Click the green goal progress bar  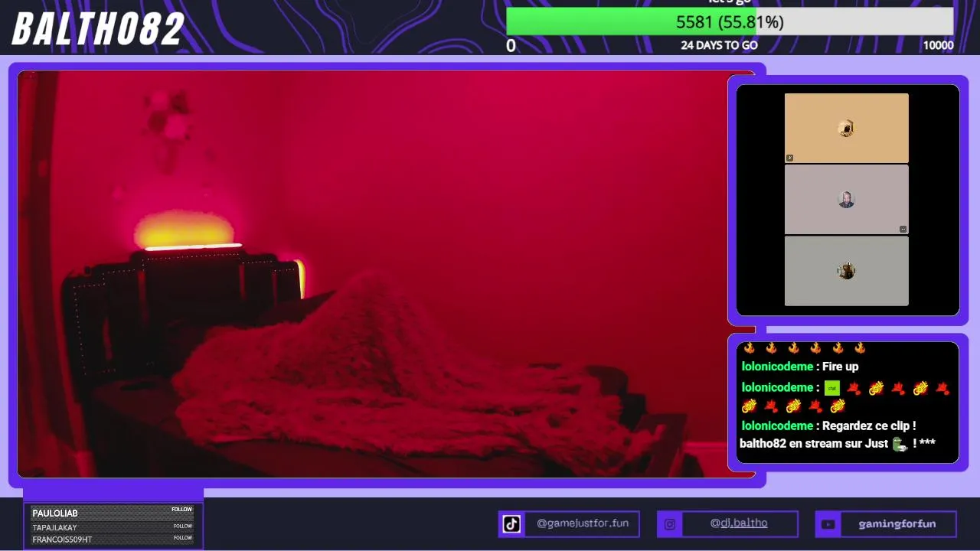point(730,22)
